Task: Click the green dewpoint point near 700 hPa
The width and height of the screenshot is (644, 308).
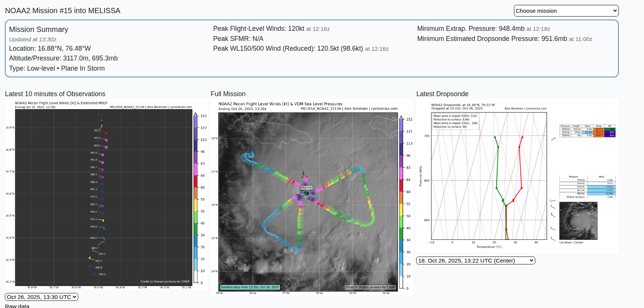Action: (x=495, y=137)
